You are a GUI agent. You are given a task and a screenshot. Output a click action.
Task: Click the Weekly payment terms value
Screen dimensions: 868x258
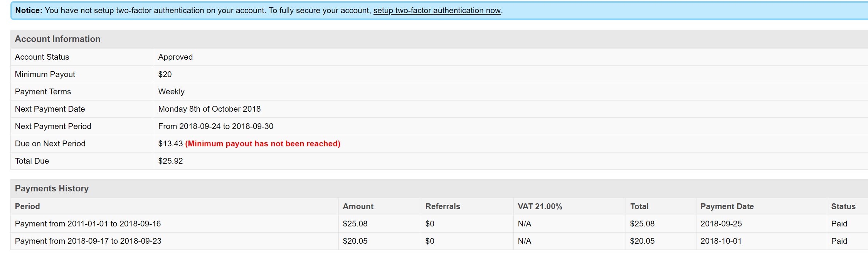coord(171,92)
